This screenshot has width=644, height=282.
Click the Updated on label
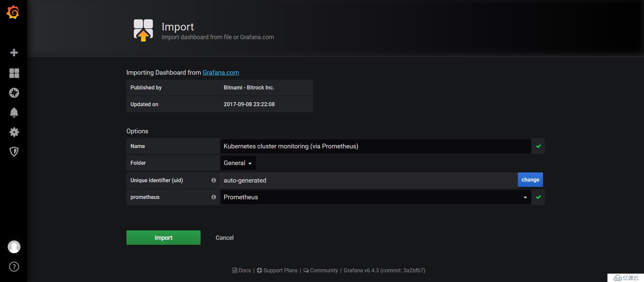(144, 104)
